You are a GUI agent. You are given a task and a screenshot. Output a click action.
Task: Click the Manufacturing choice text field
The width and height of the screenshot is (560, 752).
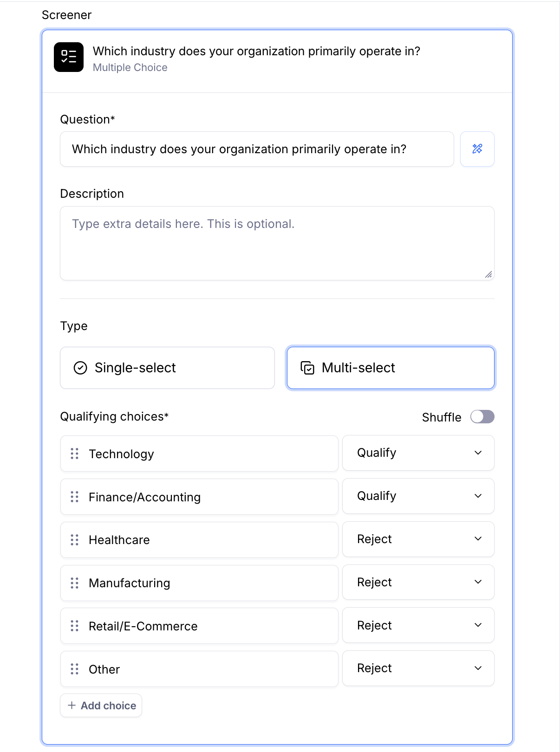pos(209,583)
